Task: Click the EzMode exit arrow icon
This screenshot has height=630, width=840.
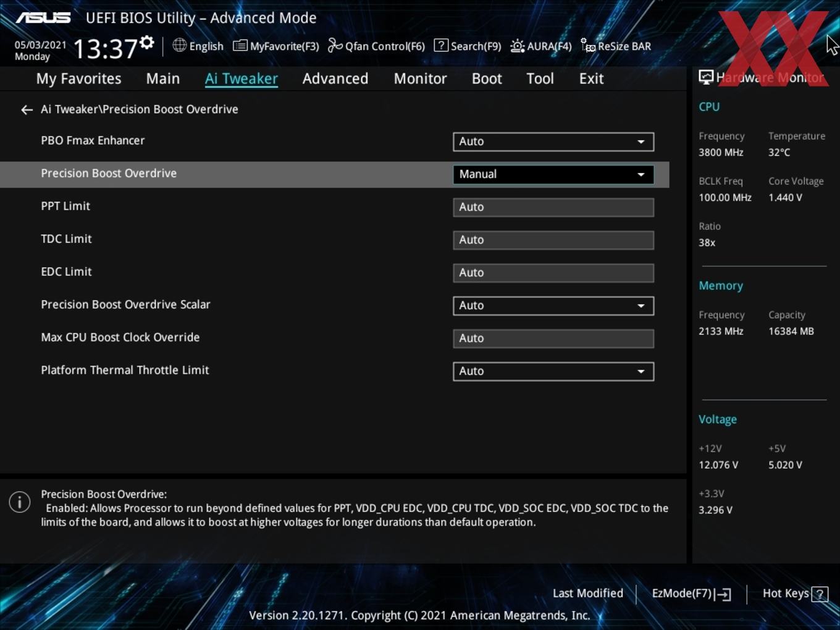Action: pyautogui.click(x=723, y=594)
